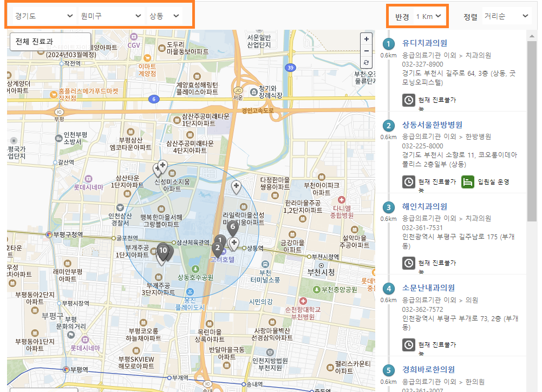Screen dimensions: 542x392
Task: Zoom in on the map
Action: coord(366,39)
